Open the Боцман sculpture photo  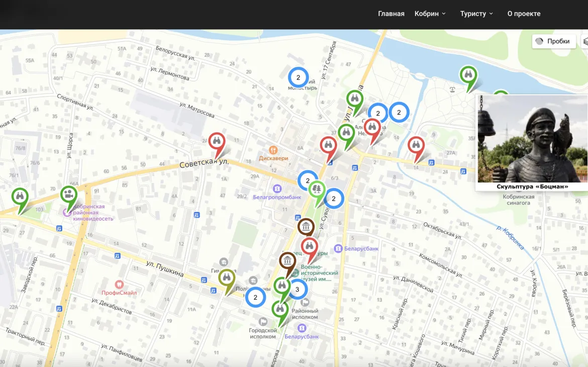[x=532, y=139]
